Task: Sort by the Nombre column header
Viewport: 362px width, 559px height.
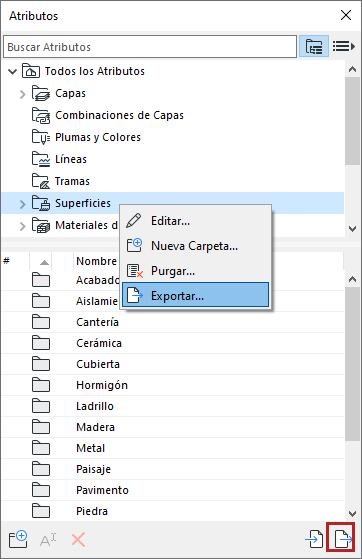Action: (96, 261)
